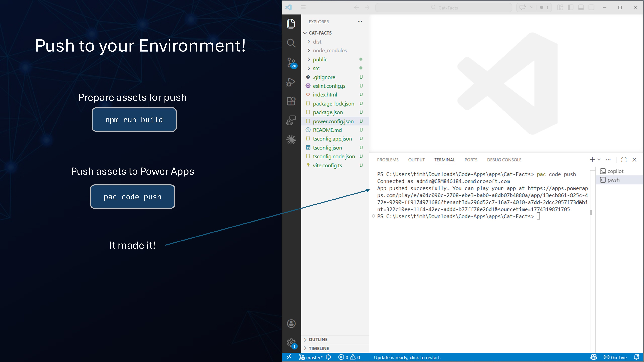Open the package.json file
The width and height of the screenshot is (644, 362).
tap(335, 112)
